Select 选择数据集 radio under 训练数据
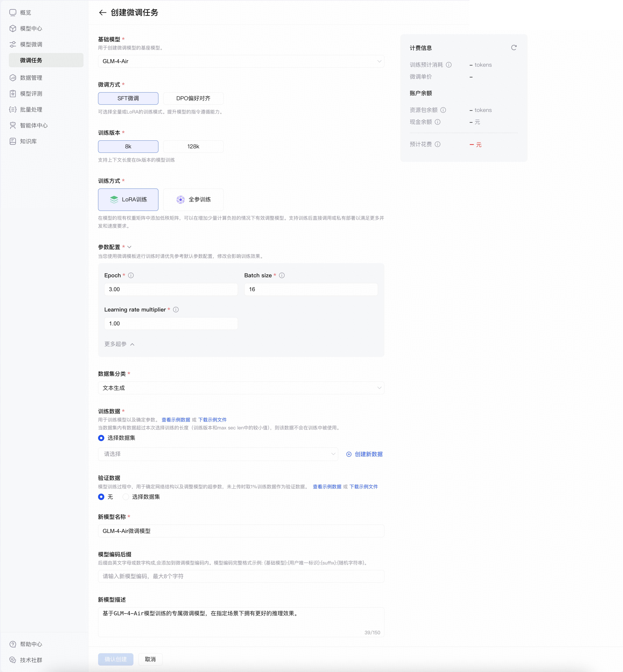 [x=101, y=438]
